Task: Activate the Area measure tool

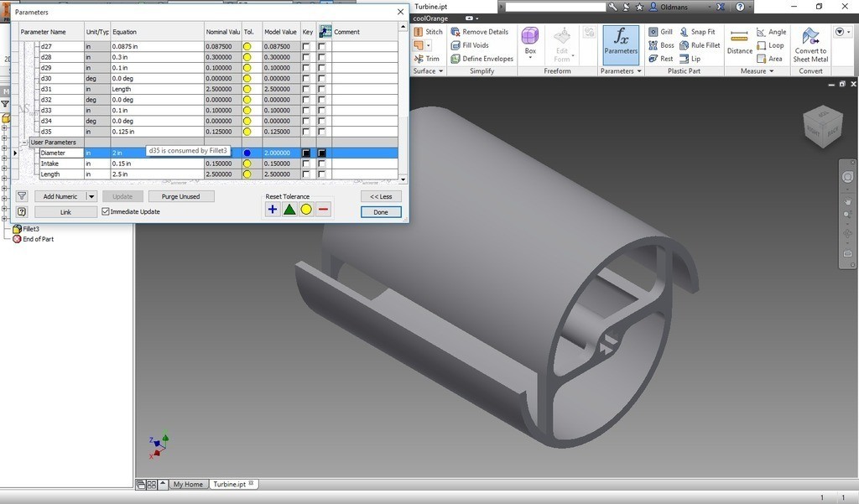Action: click(x=770, y=59)
